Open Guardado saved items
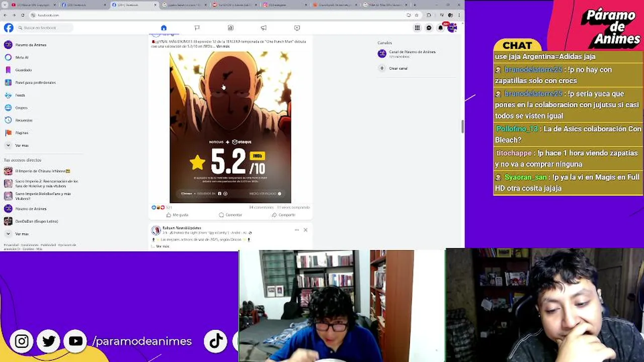The width and height of the screenshot is (644, 362). point(18,70)
